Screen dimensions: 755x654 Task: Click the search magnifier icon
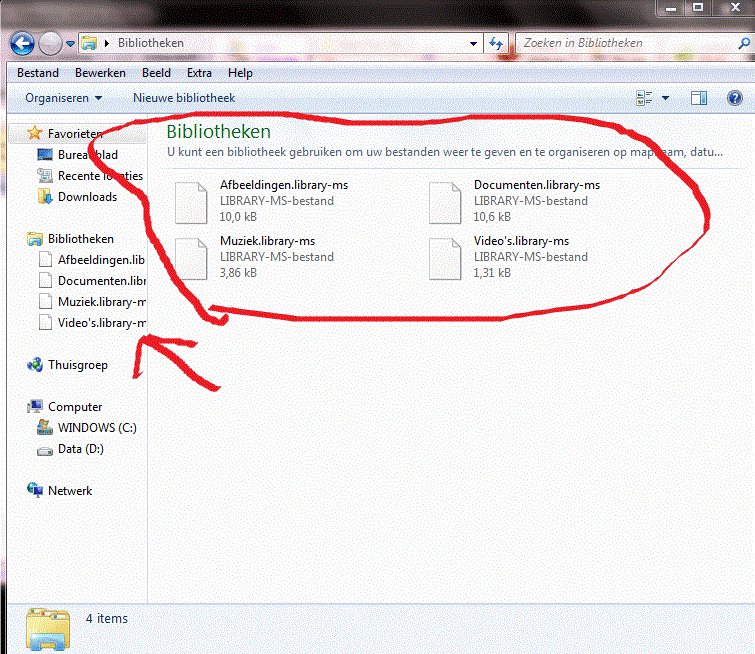point(743,43)
